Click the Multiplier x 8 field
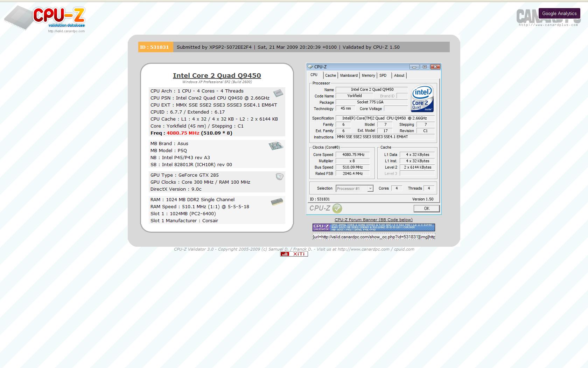588x368 pixels. (x=353, y=161)
